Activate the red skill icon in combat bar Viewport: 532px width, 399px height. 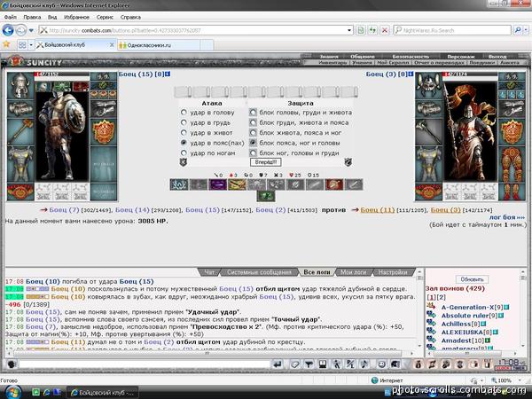tap(334, 184)
